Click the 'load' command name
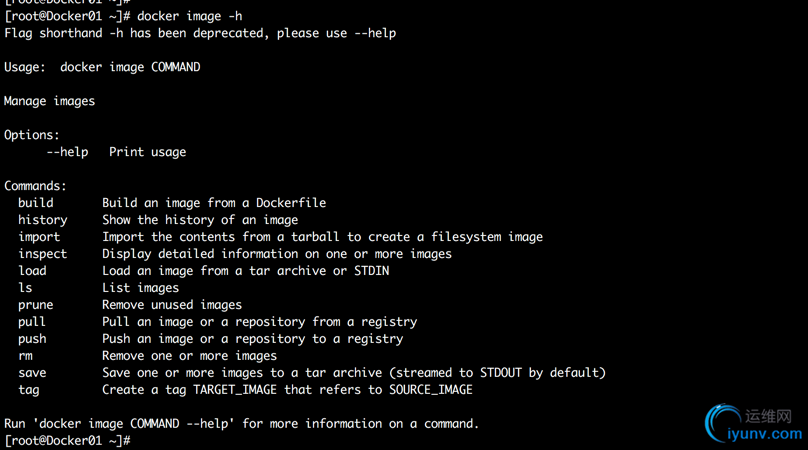The image size is (808, 450). pos(32,271)
